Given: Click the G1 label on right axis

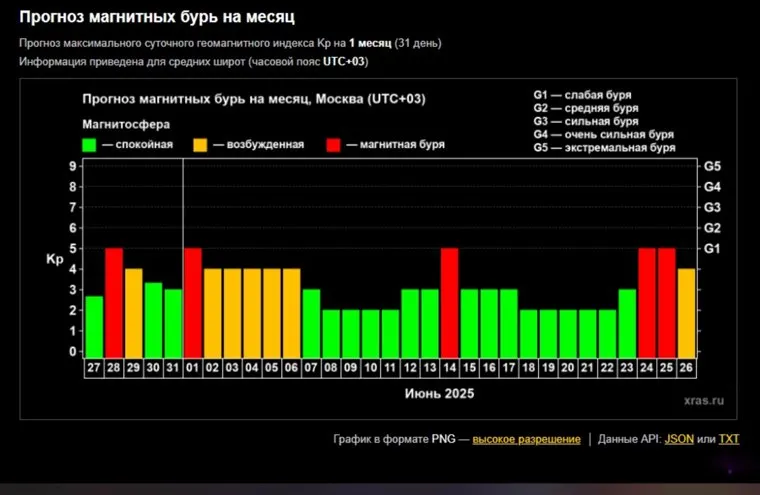Looking at the screenshot, I should (713, 249).
